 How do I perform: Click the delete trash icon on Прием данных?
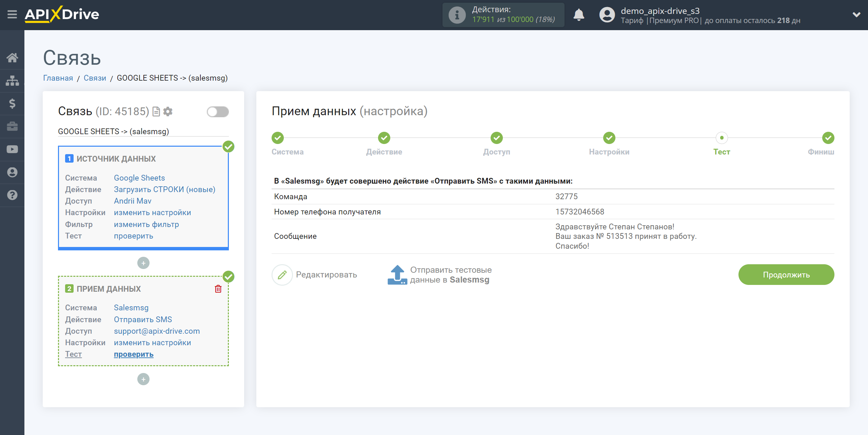click(x=218, y=289)
